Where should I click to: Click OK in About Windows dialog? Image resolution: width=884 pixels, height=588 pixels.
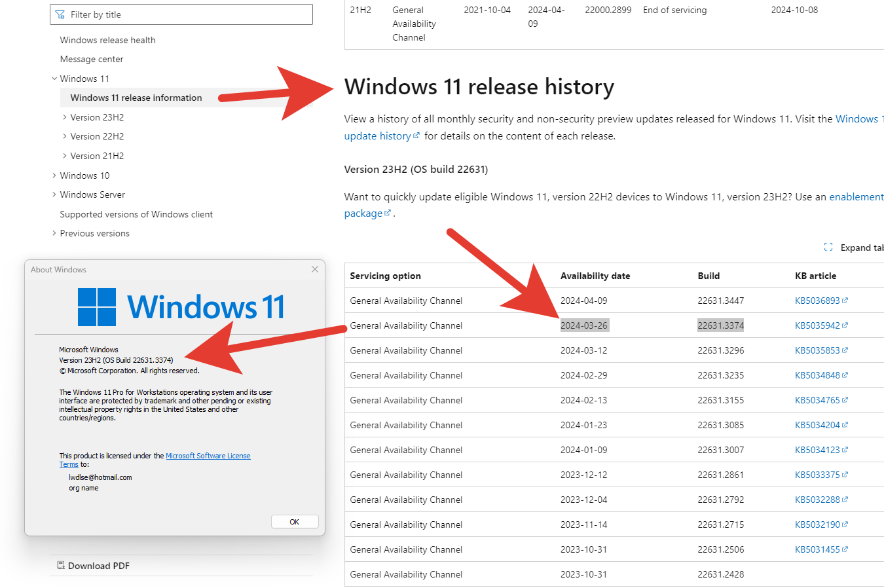(x=295, y=522)
